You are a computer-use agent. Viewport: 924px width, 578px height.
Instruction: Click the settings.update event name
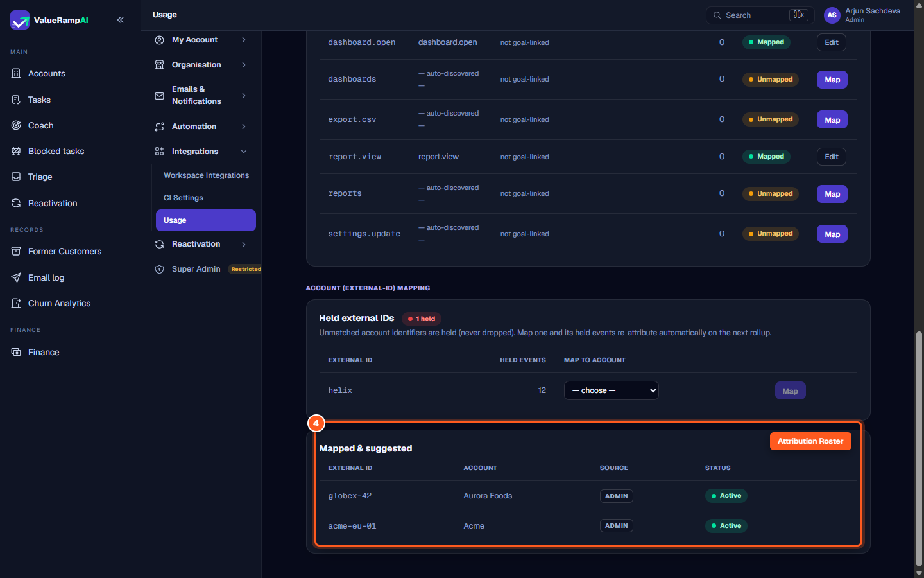364,234
